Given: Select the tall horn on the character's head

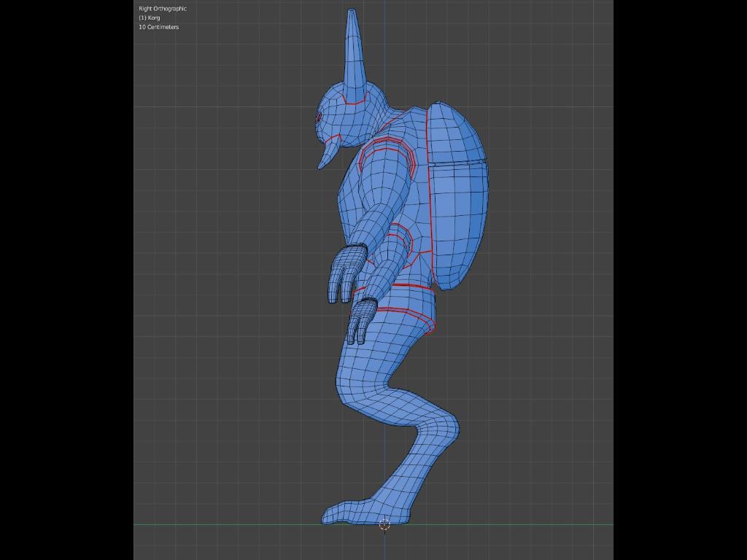Looking at the screenshot, I should click(x=353, y=55).
